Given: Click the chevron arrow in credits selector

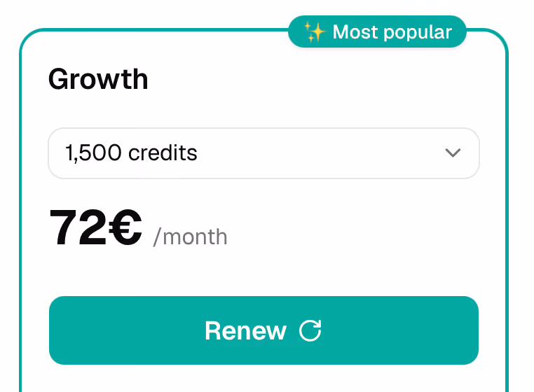Looking at the screenshot, I should (453, 153).
